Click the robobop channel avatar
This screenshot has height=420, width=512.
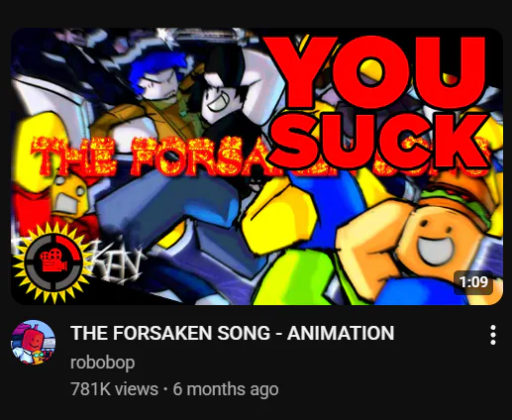[x=34, y=342]
